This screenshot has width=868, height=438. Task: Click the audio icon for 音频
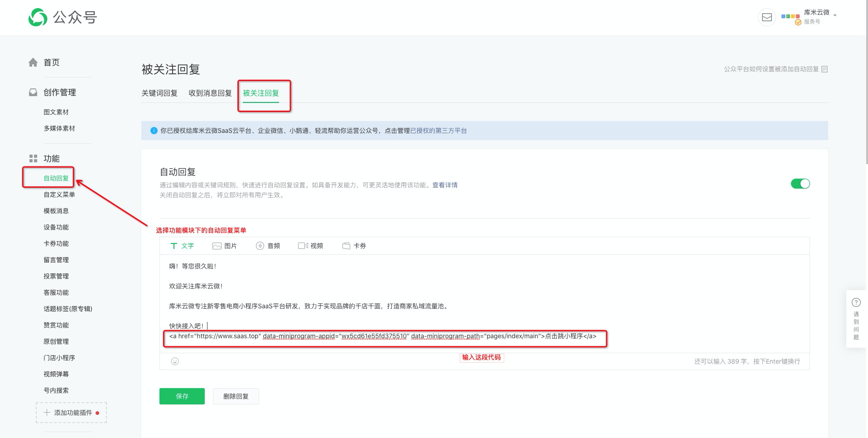260,246
